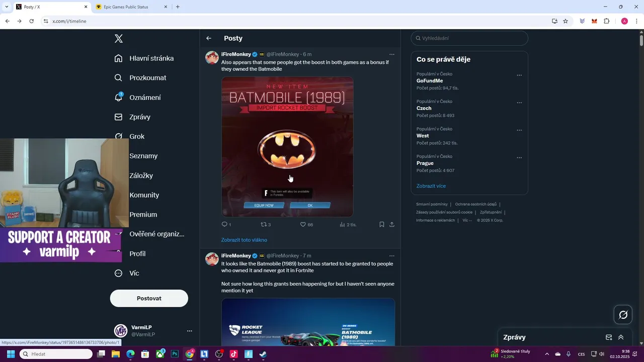Image resolution: width=644 pixels, height=362 pixels.
Task: Open the Windows Start menu
Action: (11, 354)
